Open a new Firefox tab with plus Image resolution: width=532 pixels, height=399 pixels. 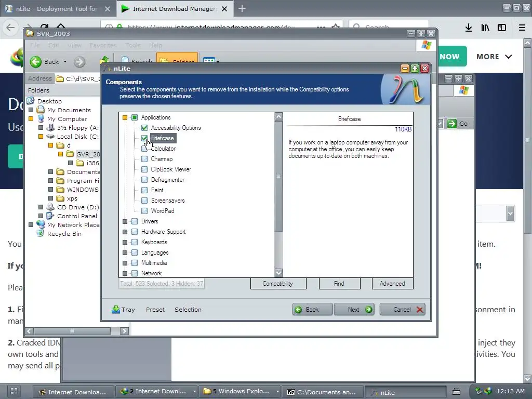pyautogui.click(x=242, y=8)
